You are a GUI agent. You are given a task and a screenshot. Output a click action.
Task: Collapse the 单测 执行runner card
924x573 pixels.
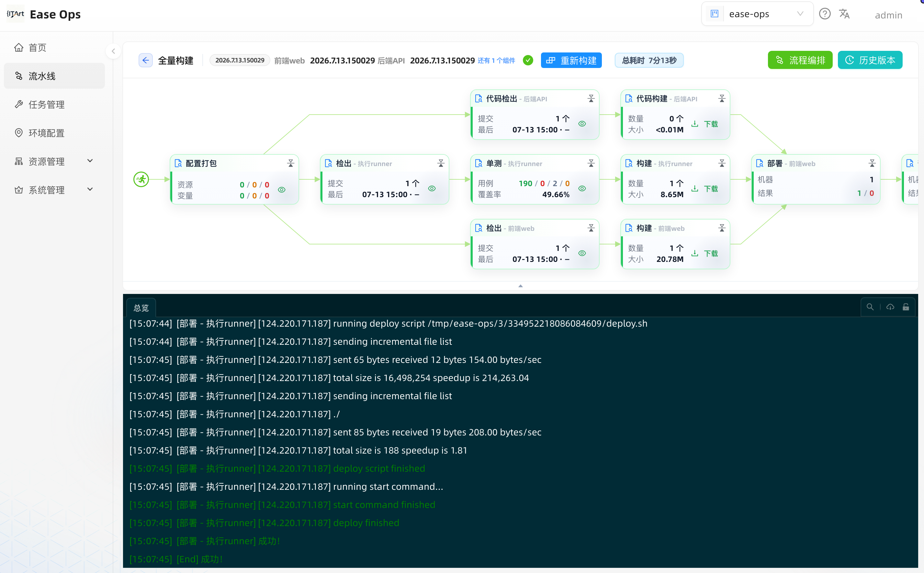(591, 163)
